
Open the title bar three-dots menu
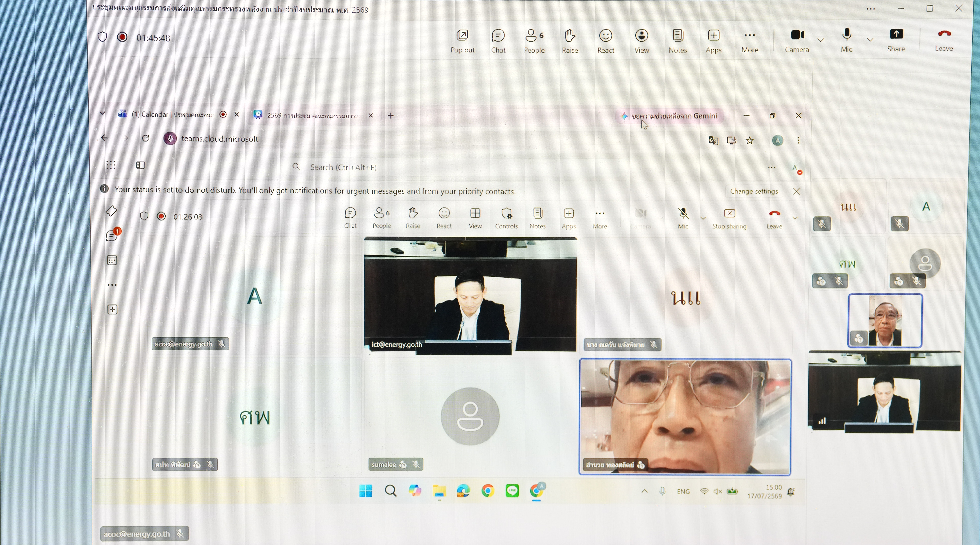click(x=870, y=9)
